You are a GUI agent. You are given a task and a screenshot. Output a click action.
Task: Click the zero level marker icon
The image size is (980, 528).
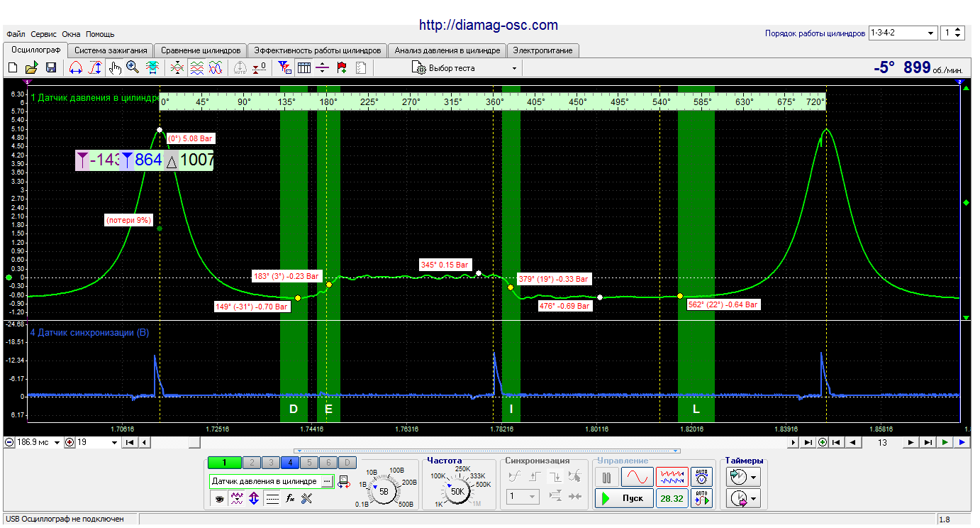(260, 68)
